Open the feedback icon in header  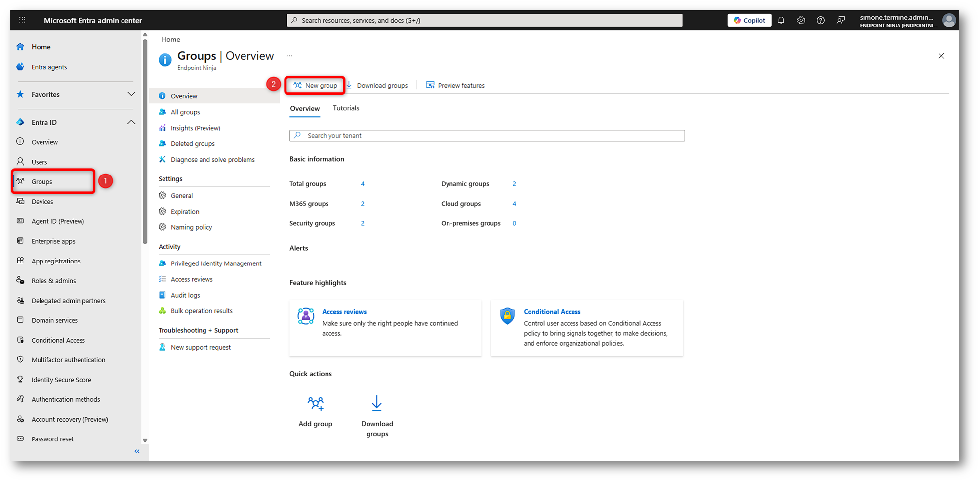840,20
